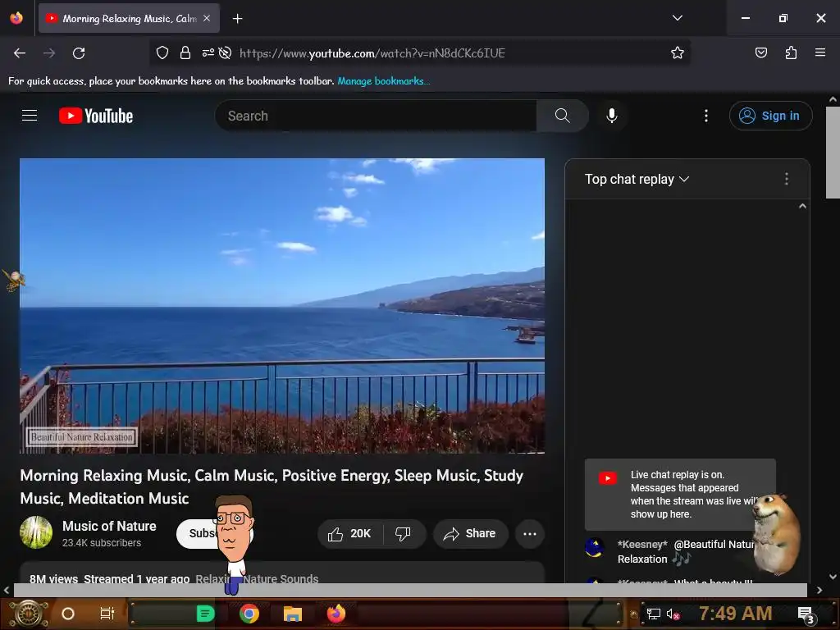Close the Morning Relaxing Music tab
840x630 pixels.
[x=207, y=19]
